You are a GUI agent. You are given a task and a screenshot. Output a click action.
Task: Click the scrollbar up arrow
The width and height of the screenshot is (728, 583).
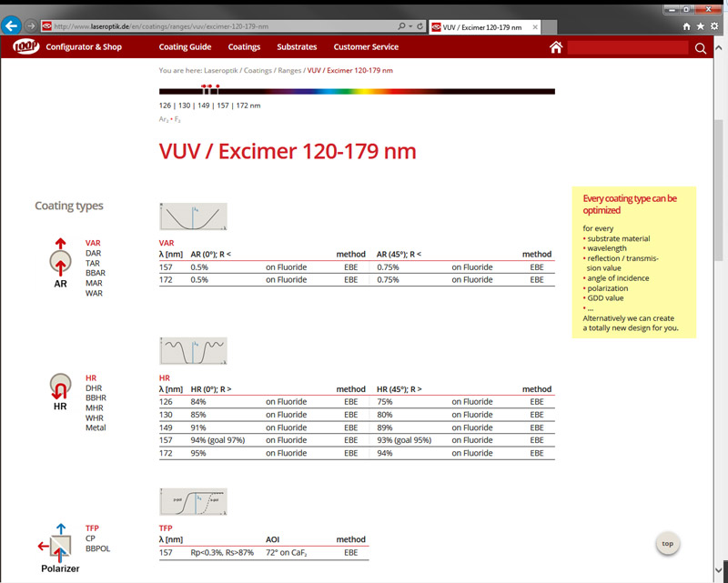pos(719,47)
